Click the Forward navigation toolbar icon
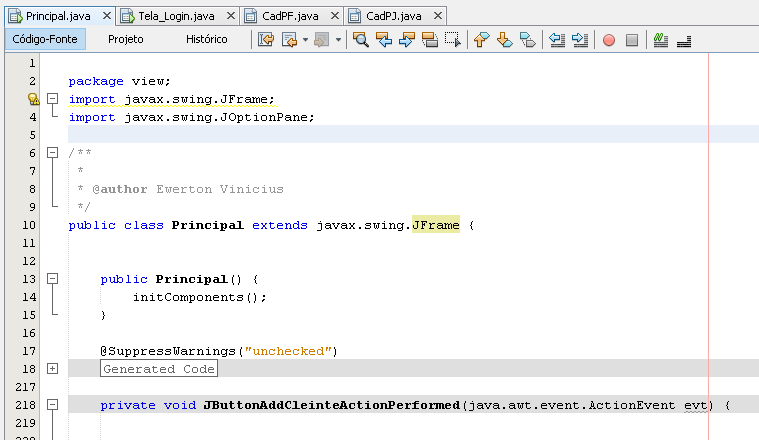This screenshot has height=440, width=759. 321,39
